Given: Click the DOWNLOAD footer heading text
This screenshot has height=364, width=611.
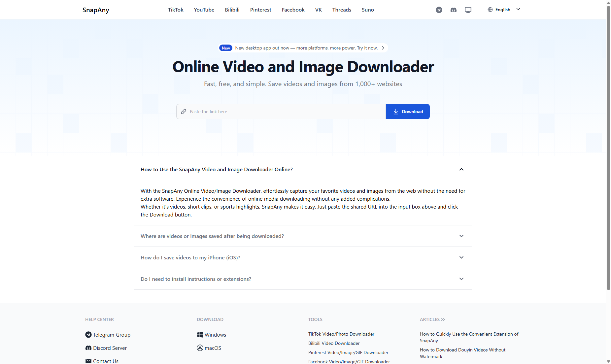Looking at the screenshot, I should pos(210,319).
